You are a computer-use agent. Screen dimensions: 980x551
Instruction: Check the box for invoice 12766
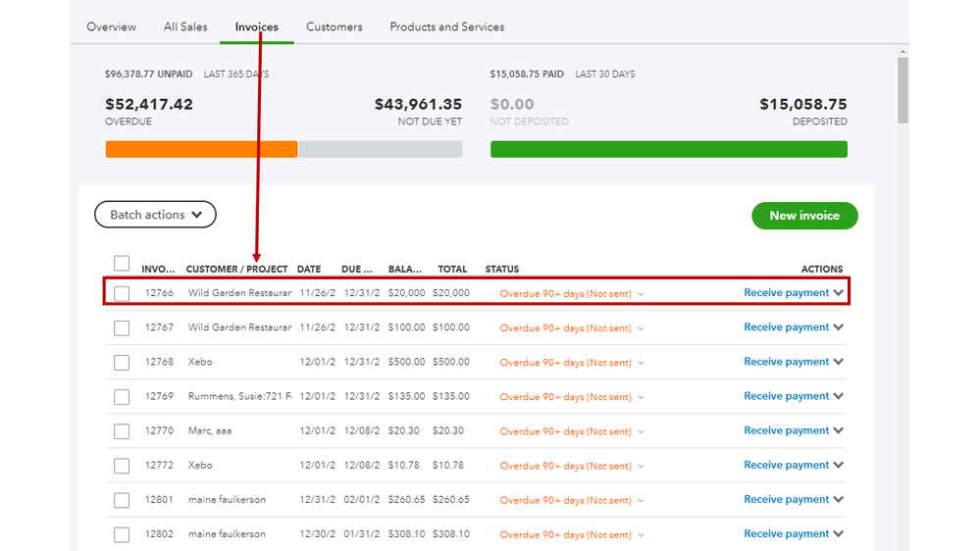coord(122,293)
